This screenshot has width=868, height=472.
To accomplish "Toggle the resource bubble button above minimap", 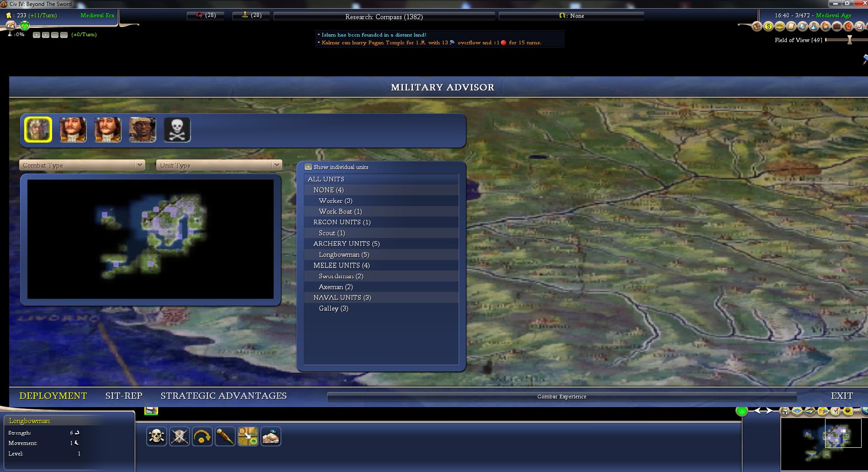I will 848,411.
